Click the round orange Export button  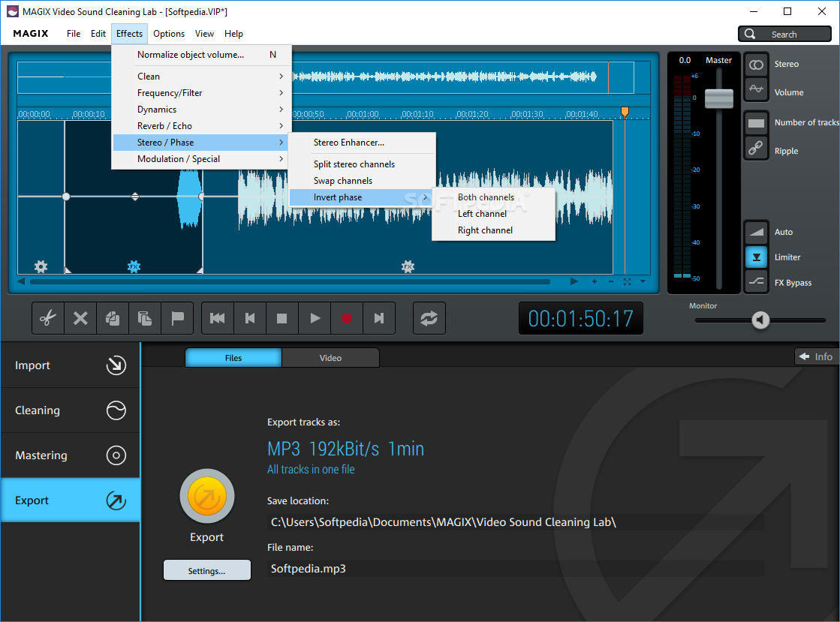[x=206, y=496]
